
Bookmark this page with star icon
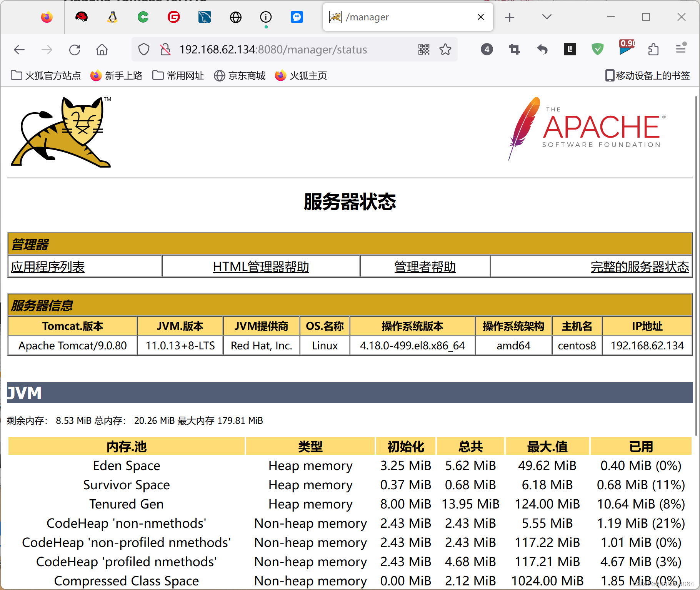(445, 50)
